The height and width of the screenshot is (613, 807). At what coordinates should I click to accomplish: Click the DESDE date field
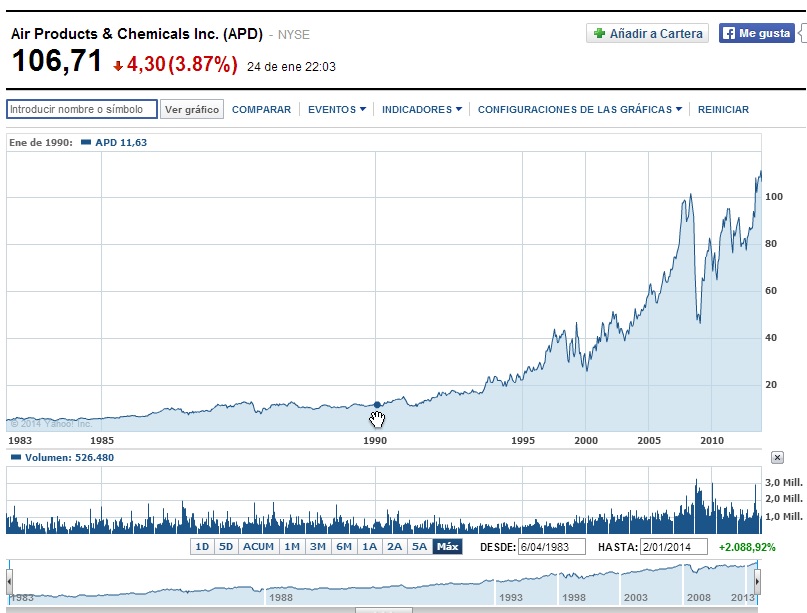tap(552, 547)
